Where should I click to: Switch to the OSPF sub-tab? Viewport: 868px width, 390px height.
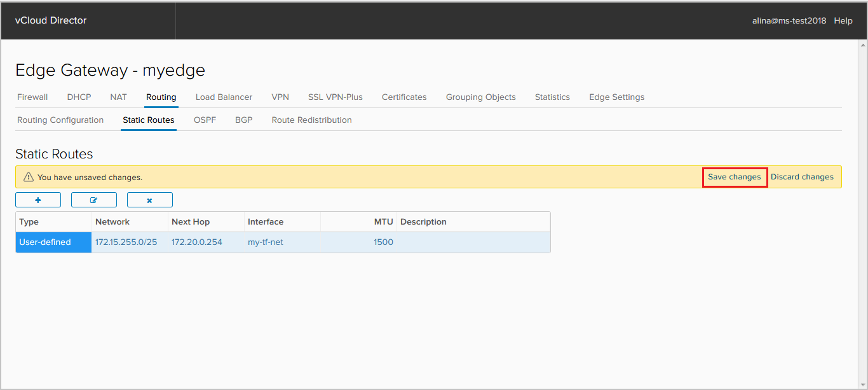click(x=205, y=120)
